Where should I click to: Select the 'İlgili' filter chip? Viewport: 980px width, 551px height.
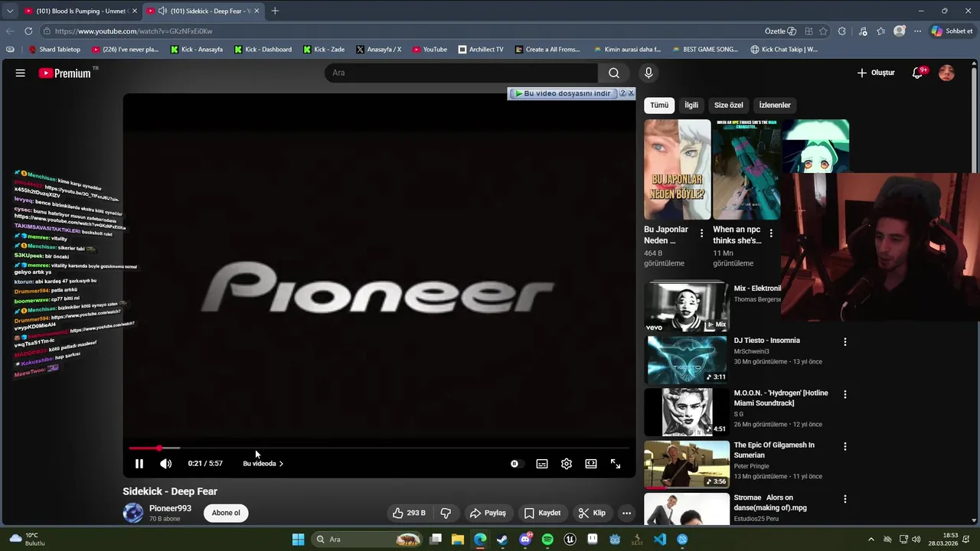coord(691,105)
